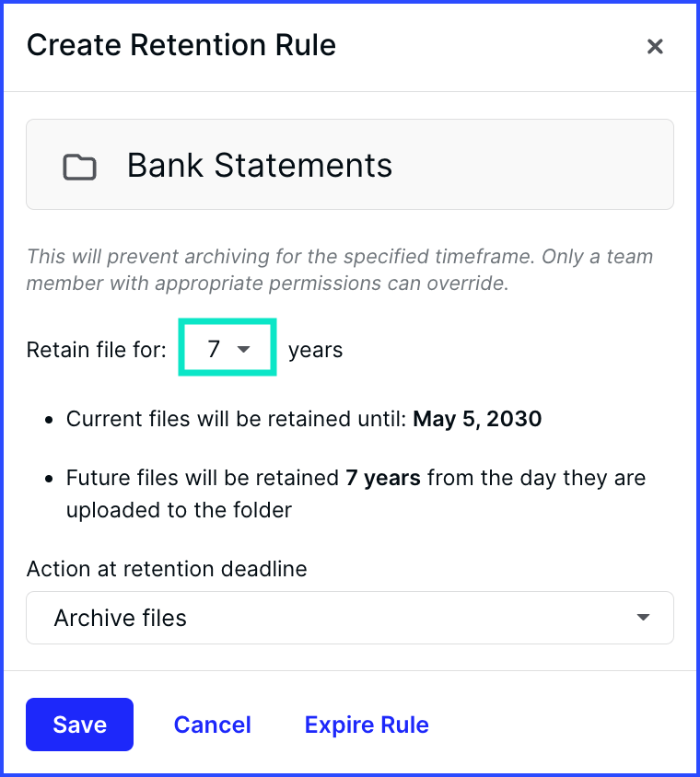Image resolution: width=700 pixels, height=777 pixels.
Task: Click the Archive files dropdown arrow
Action: pyautogui.click(x=643, y=617)
